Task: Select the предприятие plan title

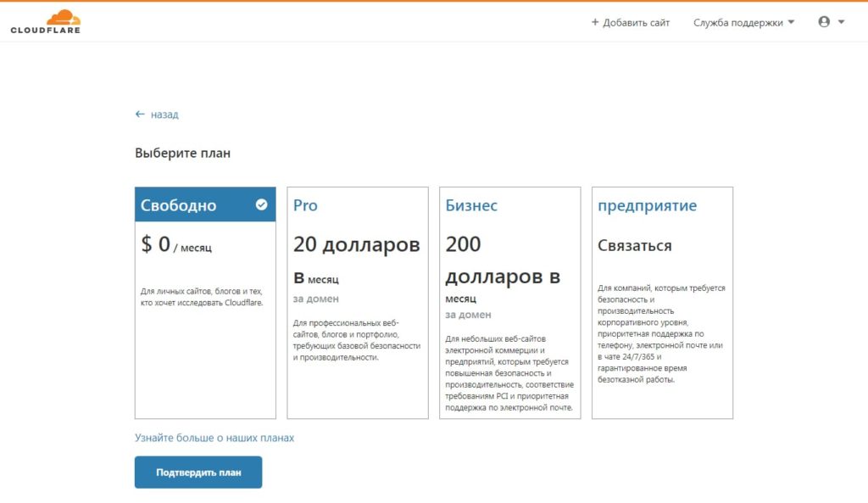Action: click(647, 205)
